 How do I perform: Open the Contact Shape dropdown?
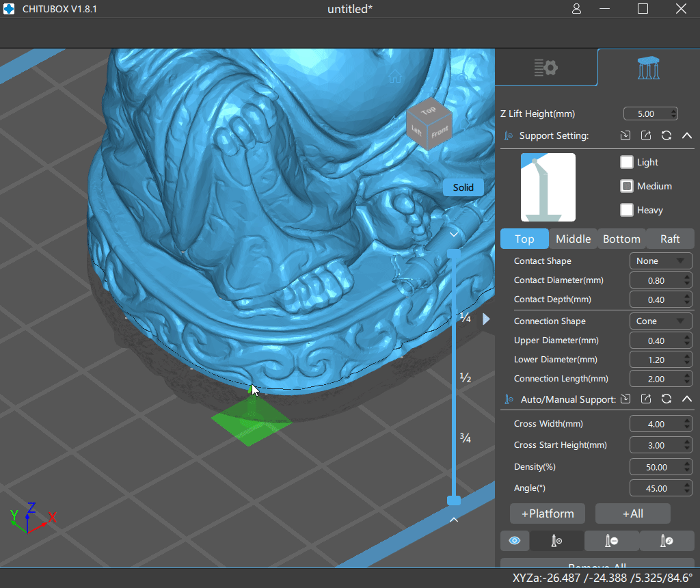pyautogui.click(x=661, y=260)
